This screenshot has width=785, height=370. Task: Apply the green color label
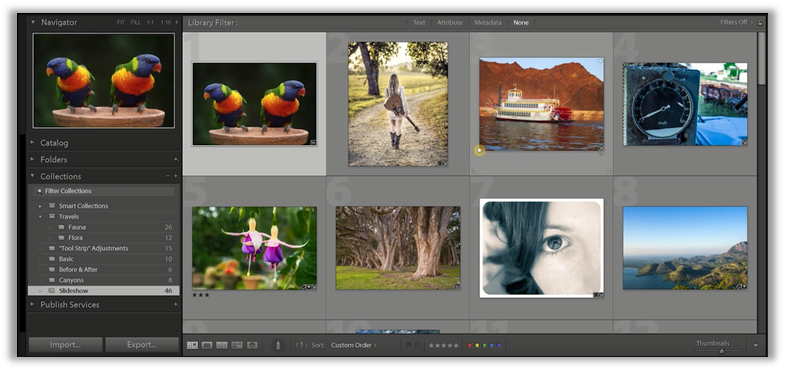click(484, 345)
